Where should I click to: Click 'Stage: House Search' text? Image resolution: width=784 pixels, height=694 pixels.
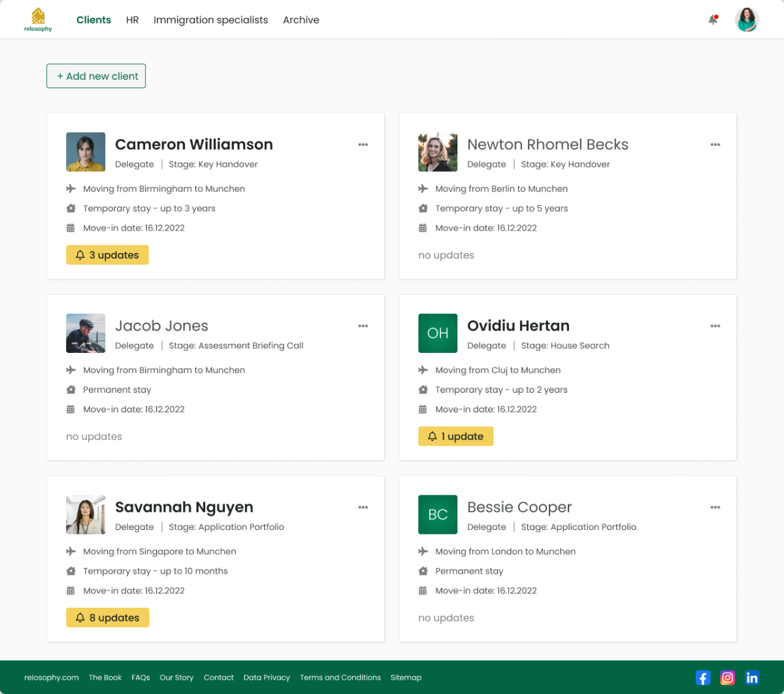565,346
